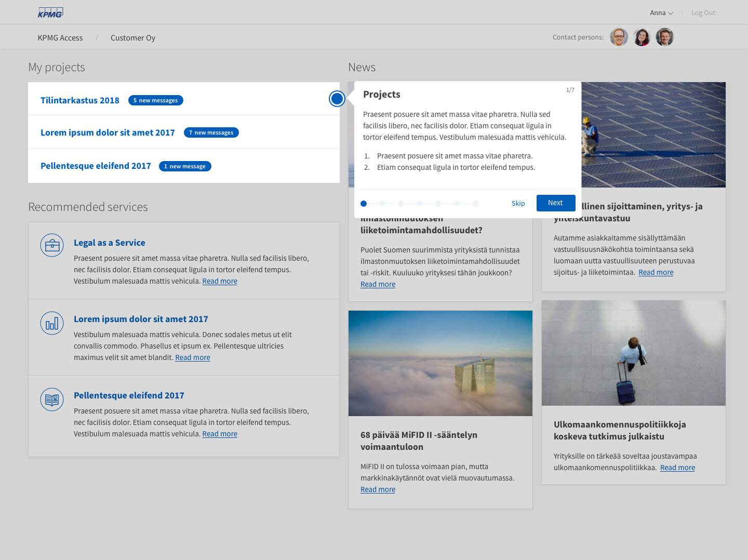Open the Legal as a Service title
This screenshot has height=560, width=748.
pos(110,243)
